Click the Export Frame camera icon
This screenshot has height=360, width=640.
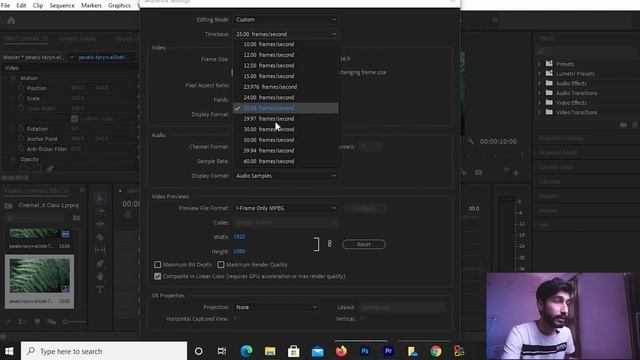478,172
